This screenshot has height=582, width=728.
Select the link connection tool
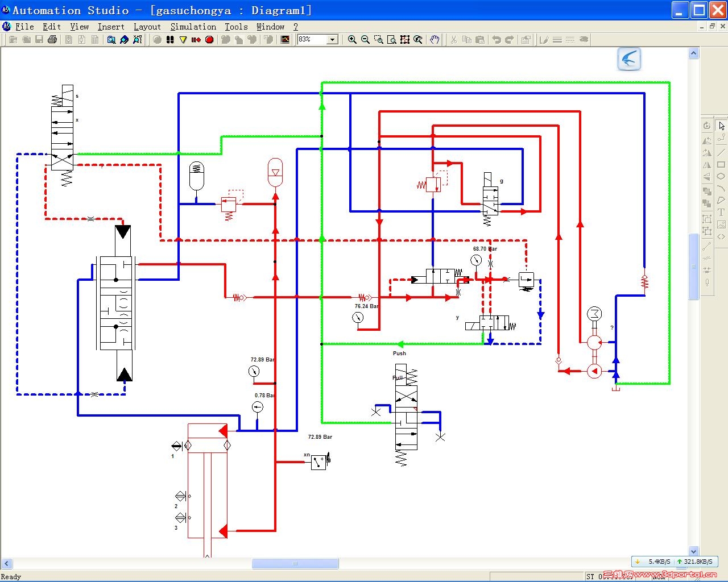coord(721,138)
